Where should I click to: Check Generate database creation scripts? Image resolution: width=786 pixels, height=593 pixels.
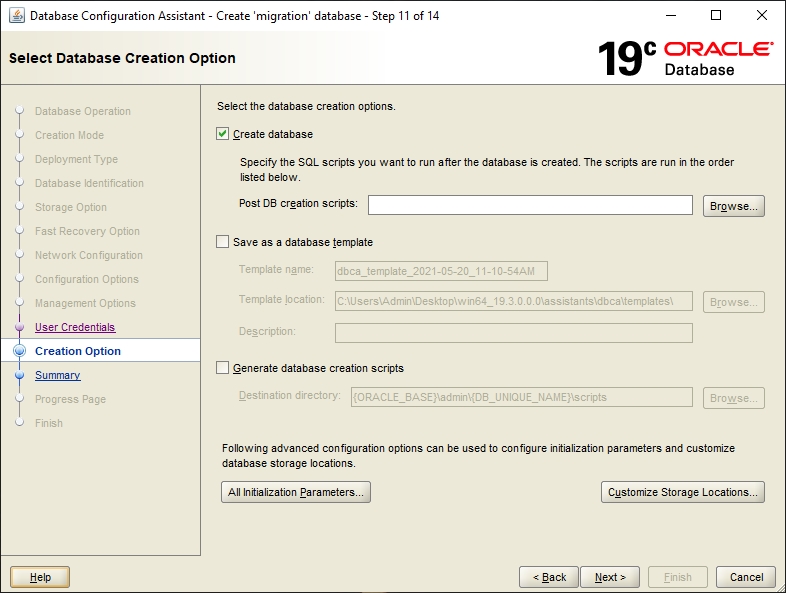coord(223,368)
